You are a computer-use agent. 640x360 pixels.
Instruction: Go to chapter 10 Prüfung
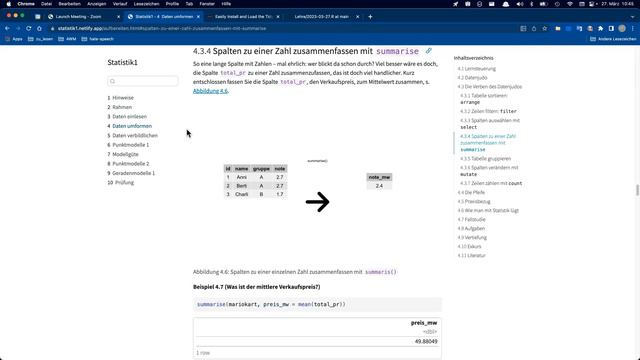pos(120,182)
